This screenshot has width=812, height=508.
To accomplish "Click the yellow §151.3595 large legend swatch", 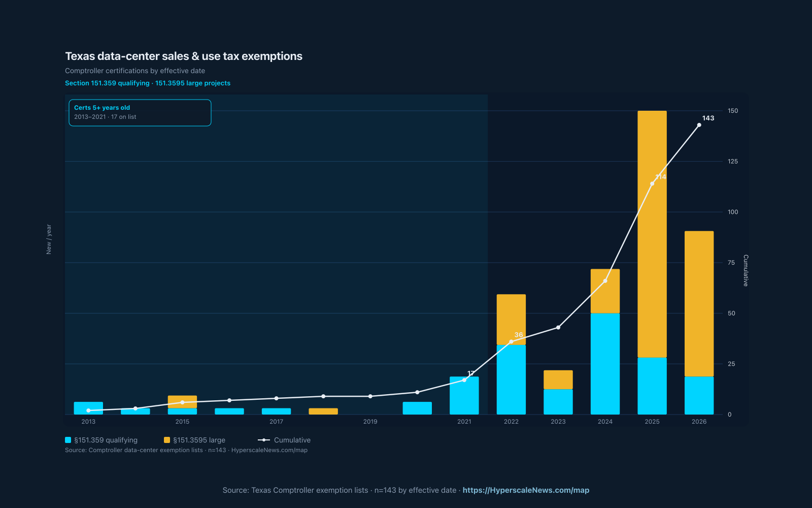I will tap(167, 440).
